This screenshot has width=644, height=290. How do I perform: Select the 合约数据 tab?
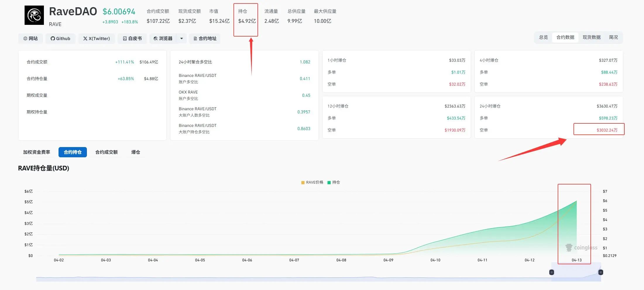coord(565,37)
